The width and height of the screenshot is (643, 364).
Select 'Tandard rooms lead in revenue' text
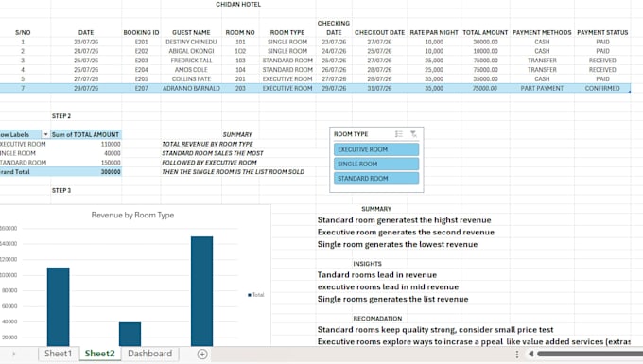point(377,275)
